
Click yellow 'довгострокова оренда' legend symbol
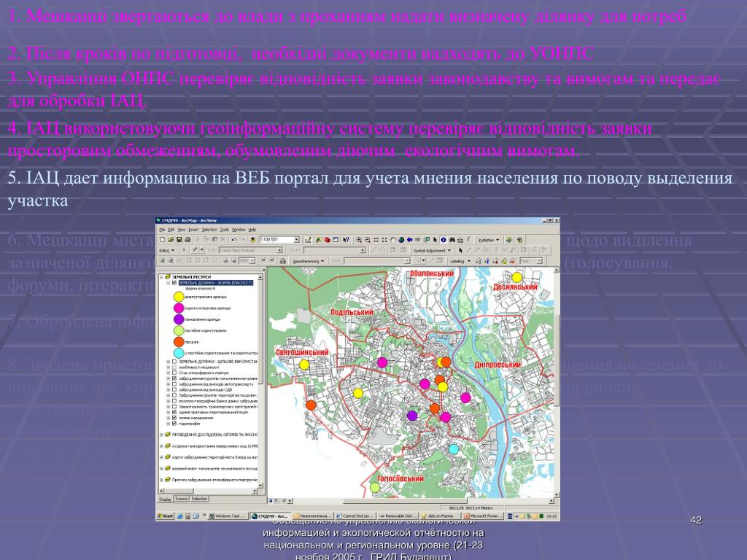179,297
